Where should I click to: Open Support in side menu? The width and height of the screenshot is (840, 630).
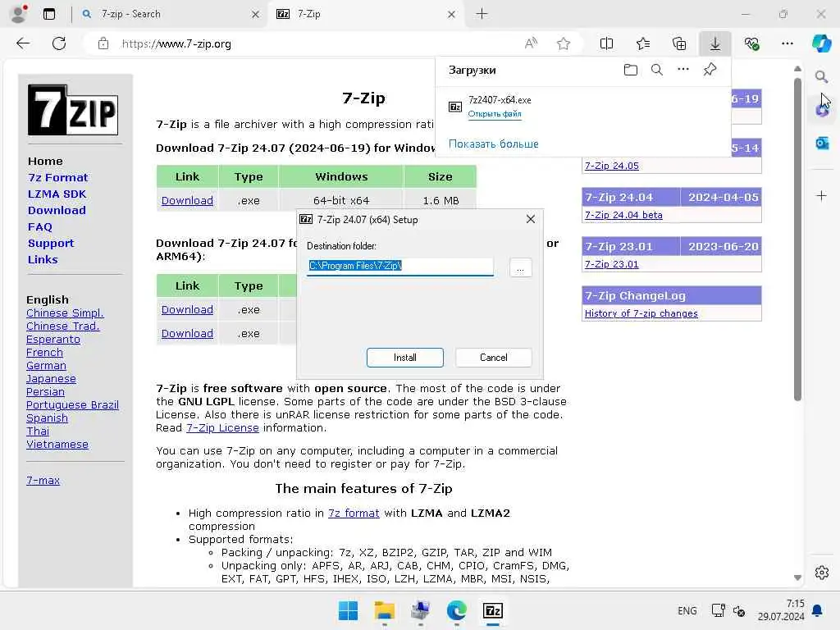(51, 243)
